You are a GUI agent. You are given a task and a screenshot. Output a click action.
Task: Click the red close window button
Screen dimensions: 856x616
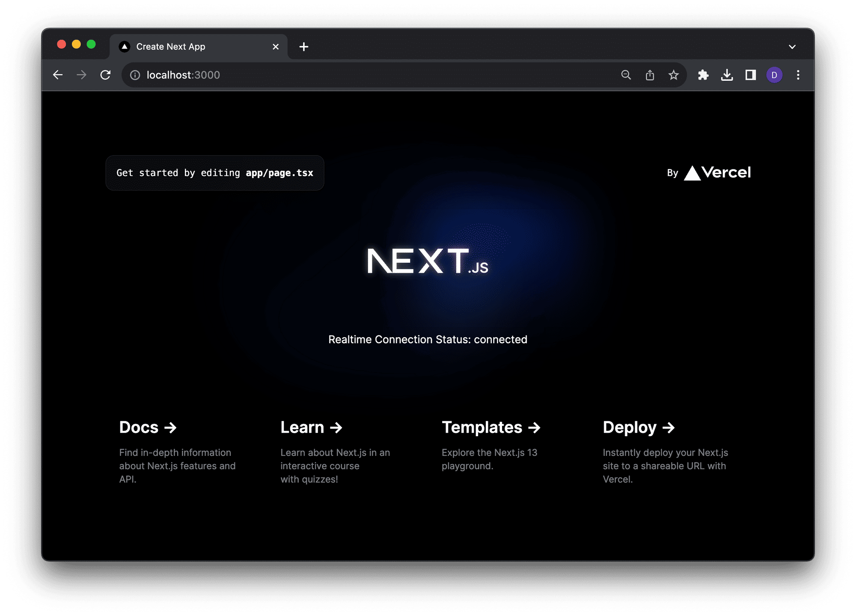pyautogui.click(x=62, y=45)
